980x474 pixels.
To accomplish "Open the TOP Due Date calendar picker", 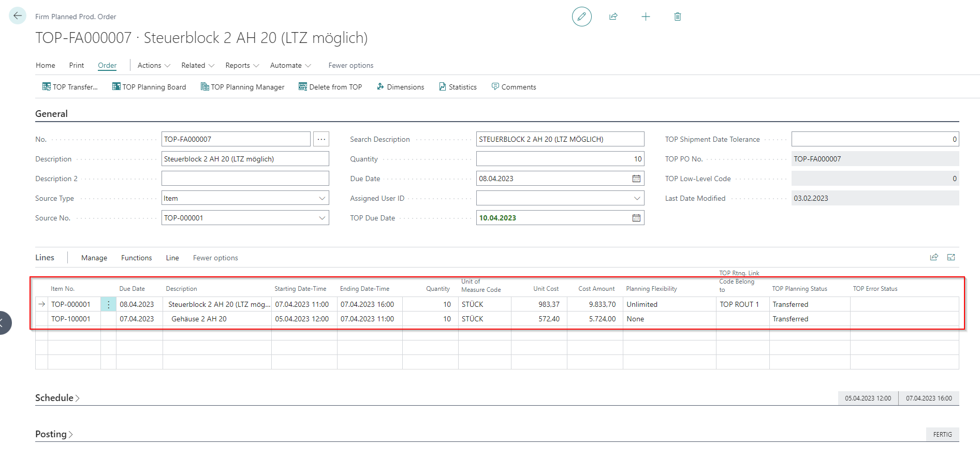I will tap(636, 218).
